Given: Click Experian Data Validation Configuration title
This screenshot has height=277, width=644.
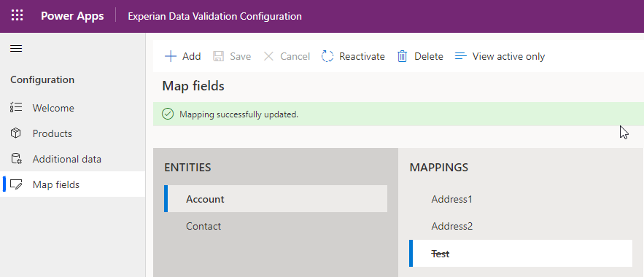Looking at the screenshot, I should 215,17.
